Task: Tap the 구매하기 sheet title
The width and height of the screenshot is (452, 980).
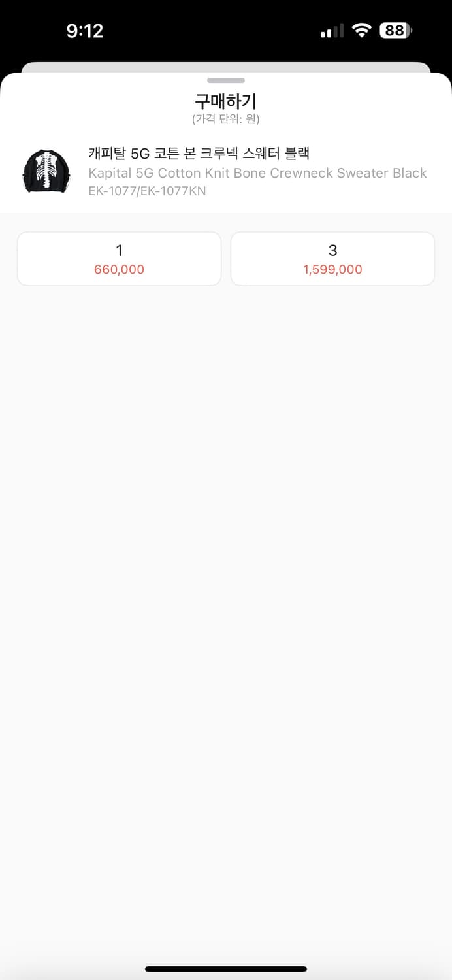Action: point(226,101)
